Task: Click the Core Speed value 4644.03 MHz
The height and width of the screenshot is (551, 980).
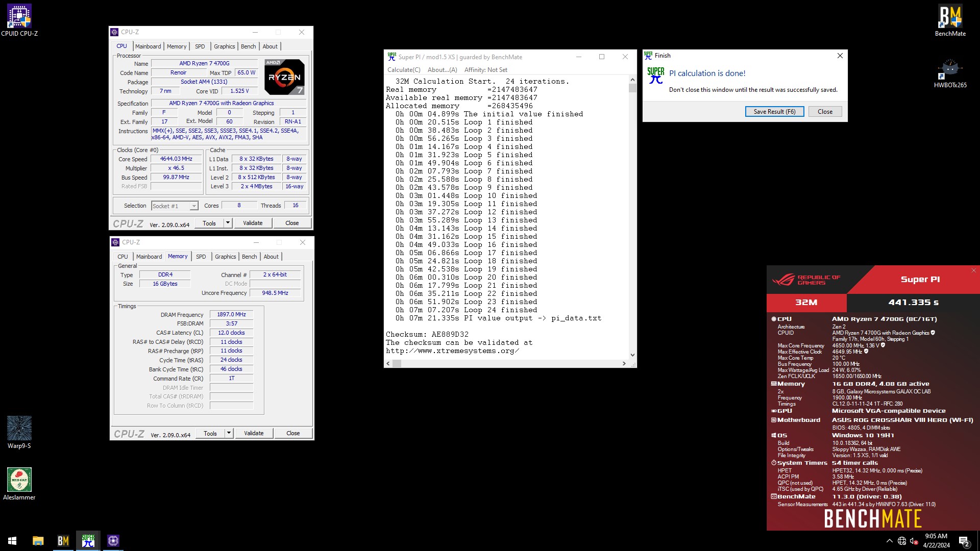Action: [176, 159]
